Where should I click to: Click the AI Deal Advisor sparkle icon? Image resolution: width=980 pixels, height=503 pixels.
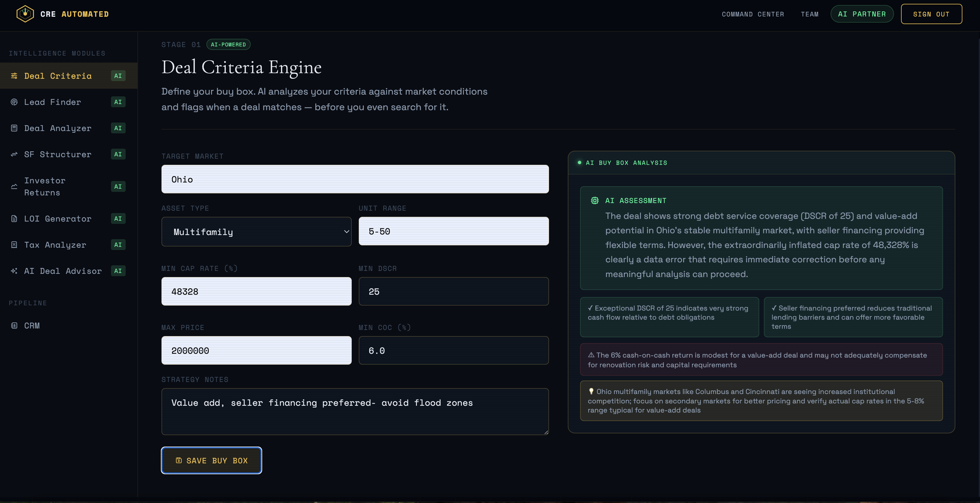14,271
